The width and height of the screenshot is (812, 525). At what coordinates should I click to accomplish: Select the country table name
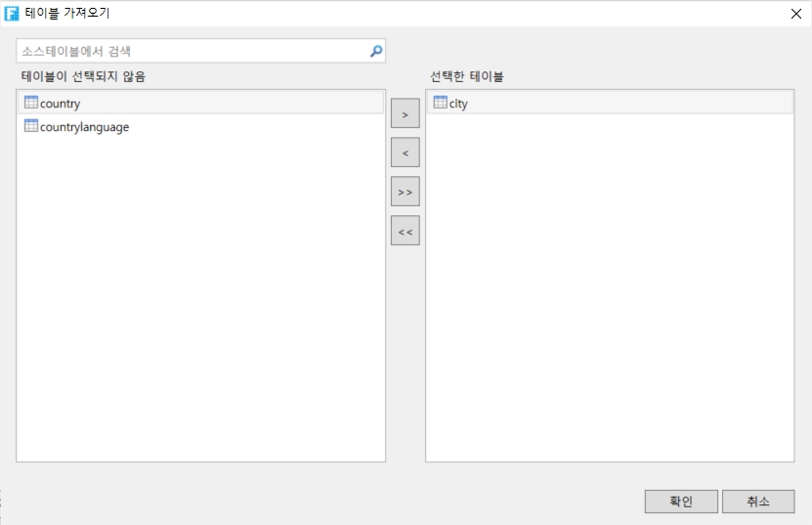[61, 104]
